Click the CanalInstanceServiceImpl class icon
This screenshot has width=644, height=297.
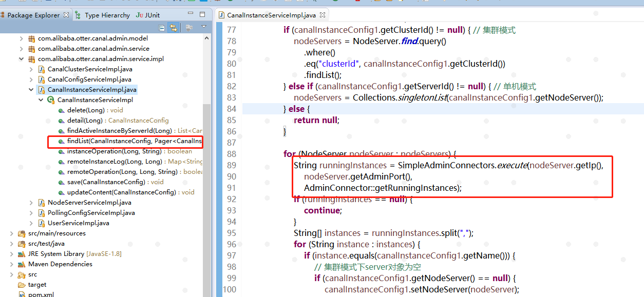click(x=51, y=100)
